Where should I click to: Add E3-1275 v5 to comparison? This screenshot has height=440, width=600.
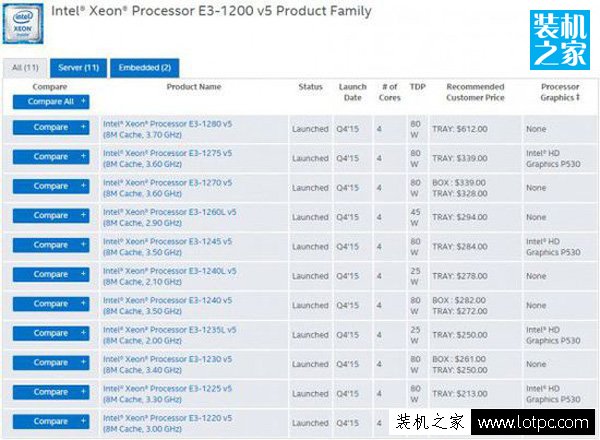pyautogui.click(x=51, y=157)
